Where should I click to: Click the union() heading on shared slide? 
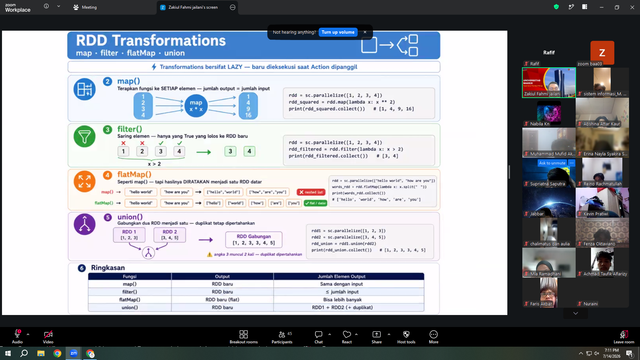[x=130, y=217]
